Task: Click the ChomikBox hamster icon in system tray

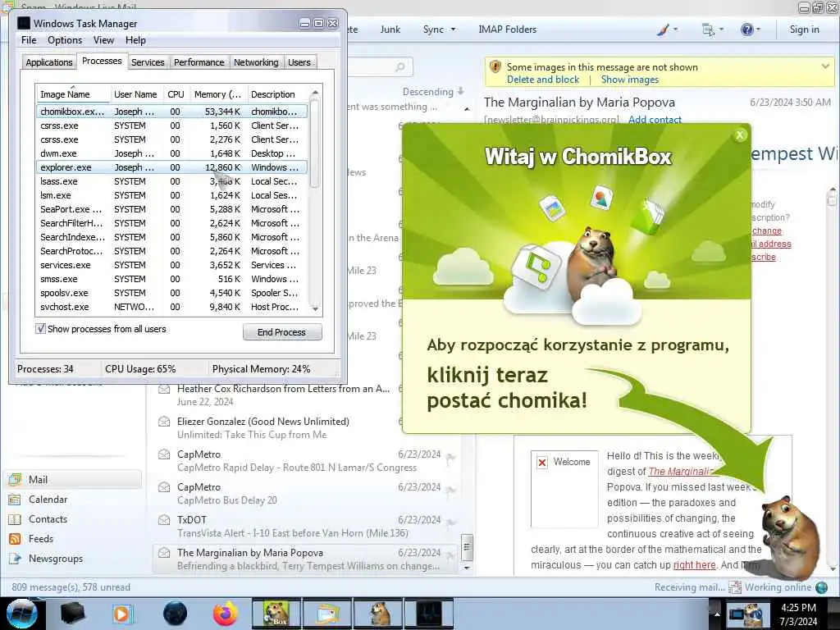Action: pyautogui.click(x=756, y=614)
